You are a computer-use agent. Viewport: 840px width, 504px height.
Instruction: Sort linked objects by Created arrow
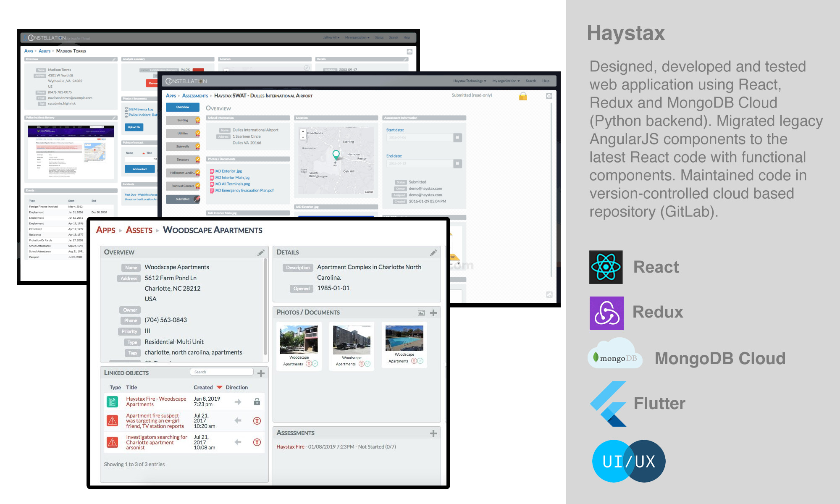pos(219,387)
